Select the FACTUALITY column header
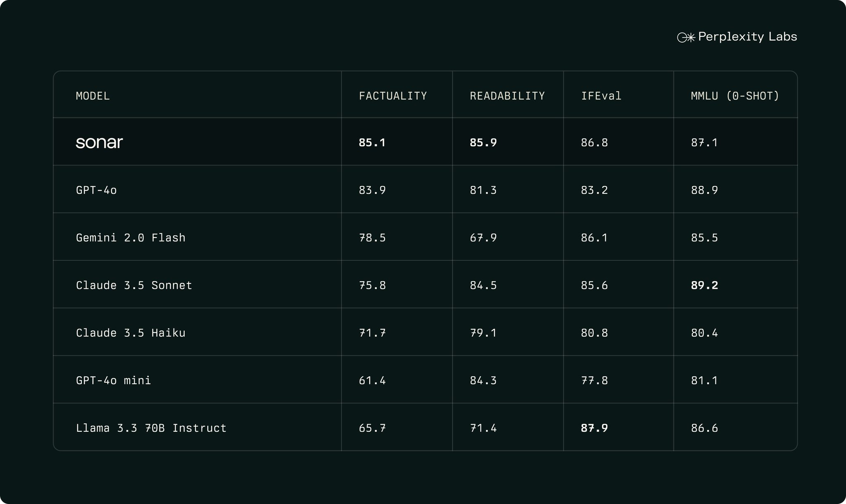 pos(393,96)
